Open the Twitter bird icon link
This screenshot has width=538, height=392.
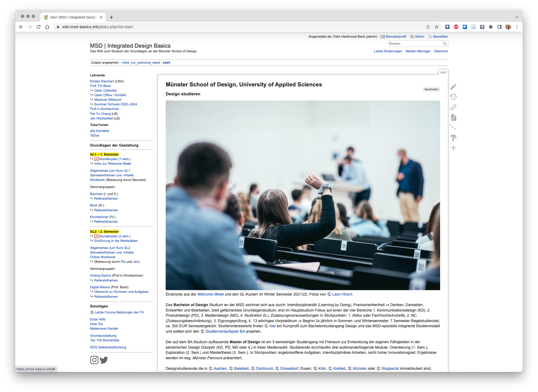tap(104, 360)
